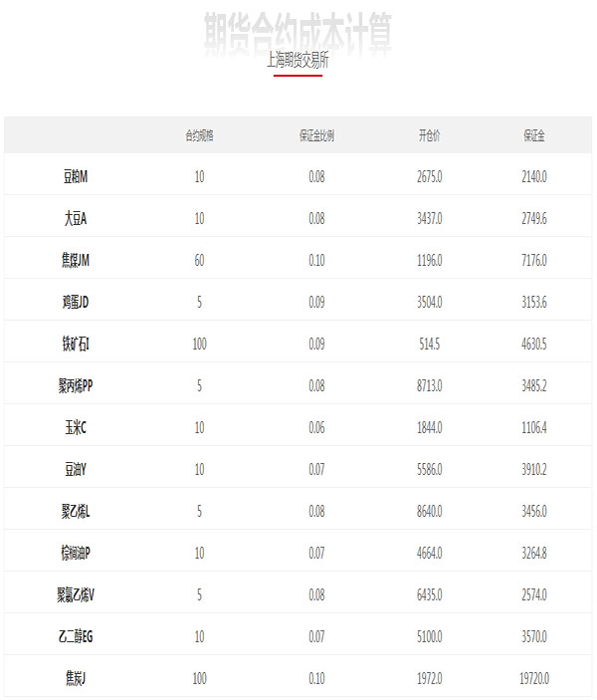Viewport: 597px width, 700px height.
Task: Click the 大豆A row label
Action: point(76,218)
